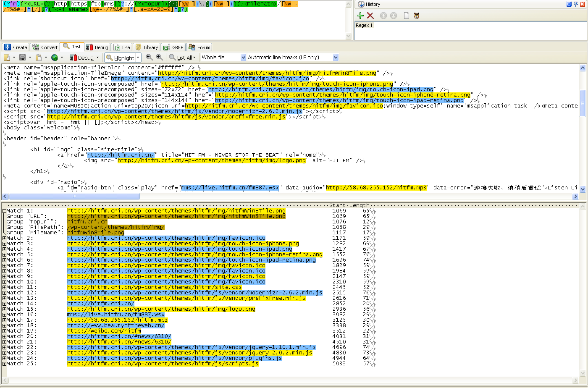Click the RegexBuddy mascot icon

[417, 16]
